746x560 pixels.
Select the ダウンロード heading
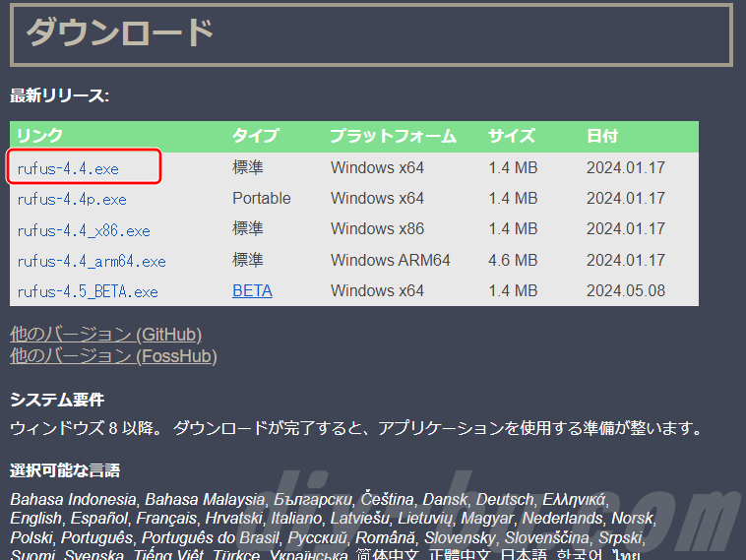pyautogui.click(x=119, y=32)
